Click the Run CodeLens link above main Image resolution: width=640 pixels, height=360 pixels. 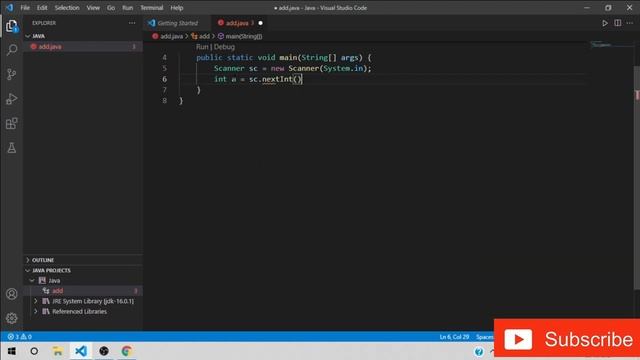(202, 47)
